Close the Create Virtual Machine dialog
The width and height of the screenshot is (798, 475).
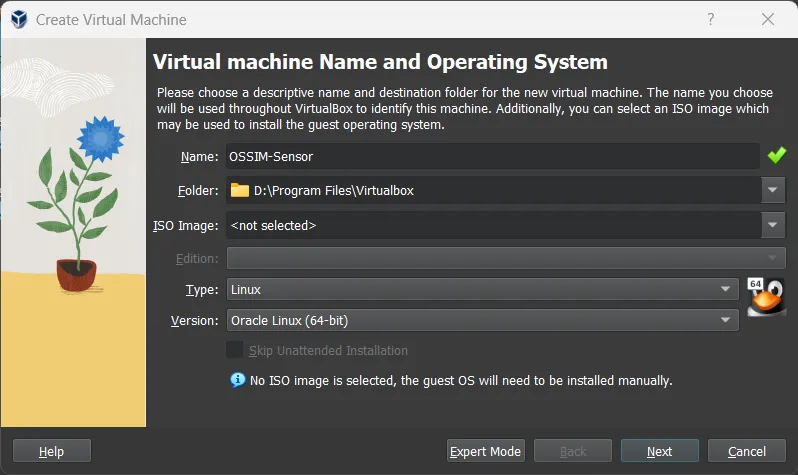click(767, 19)
